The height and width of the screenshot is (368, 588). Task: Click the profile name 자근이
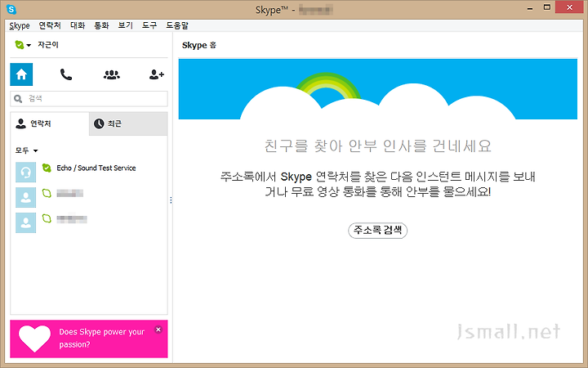click(x=48, y=45)
